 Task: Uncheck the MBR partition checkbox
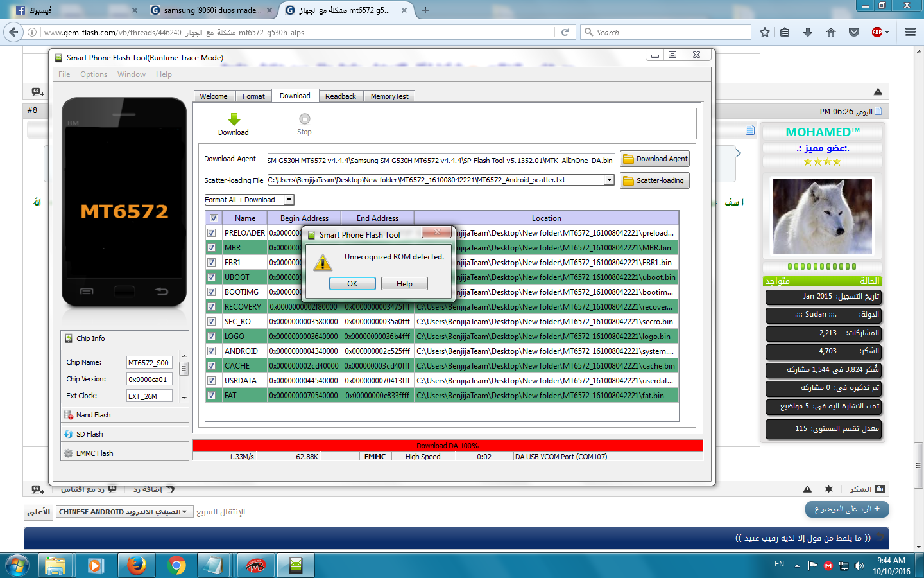[x=211, y=248]
